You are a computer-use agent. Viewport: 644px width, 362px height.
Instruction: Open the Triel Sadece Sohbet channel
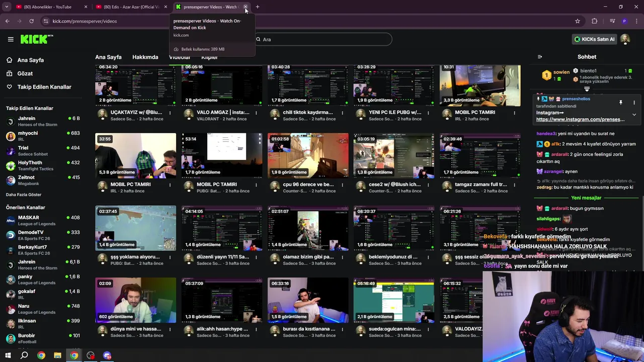[43, 151]
